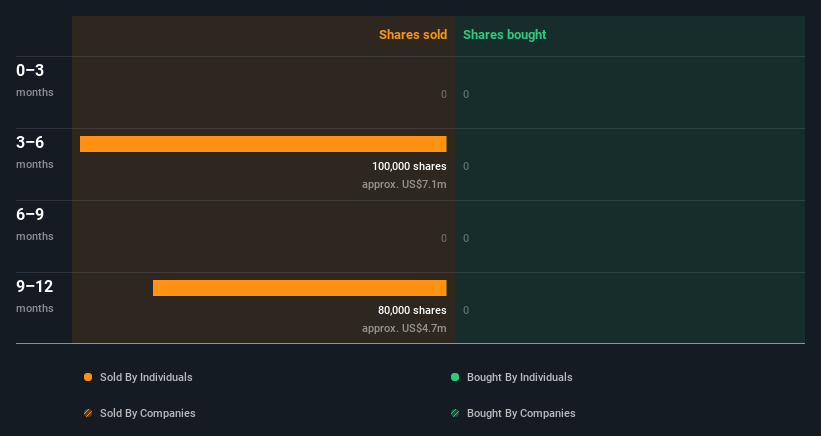Click the shares bought 0 in 6–9 months row
This screenshot has height=436, width=821.
coord(466,238)
